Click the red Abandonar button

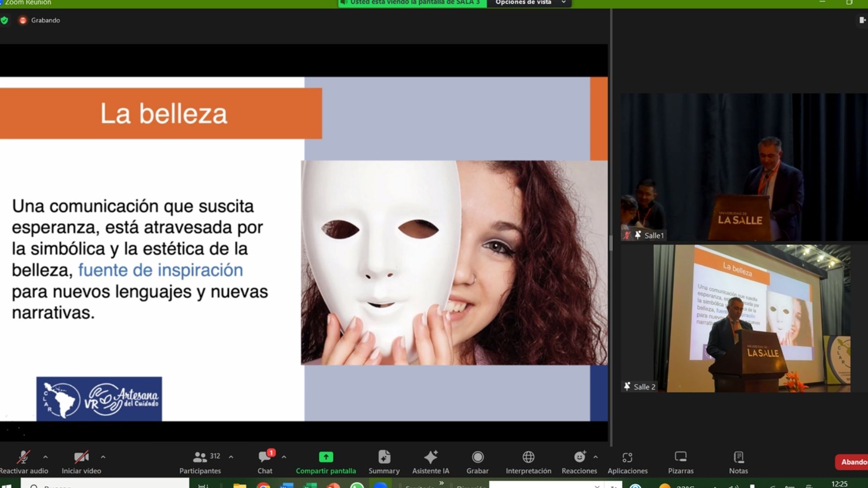[x=852, y=462]
